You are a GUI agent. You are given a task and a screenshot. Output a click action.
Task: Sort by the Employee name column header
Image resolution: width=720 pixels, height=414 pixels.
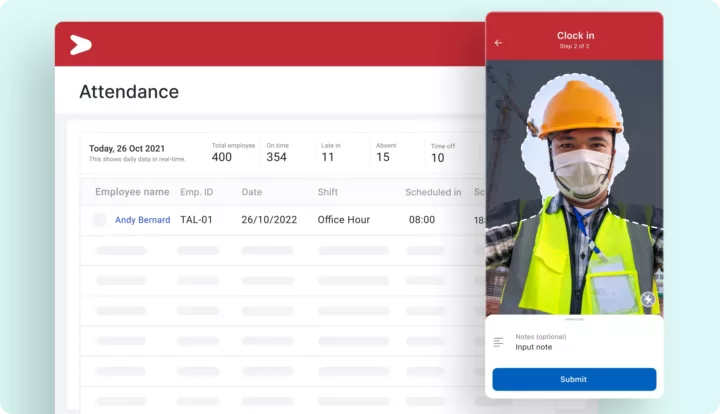(132, 192)
